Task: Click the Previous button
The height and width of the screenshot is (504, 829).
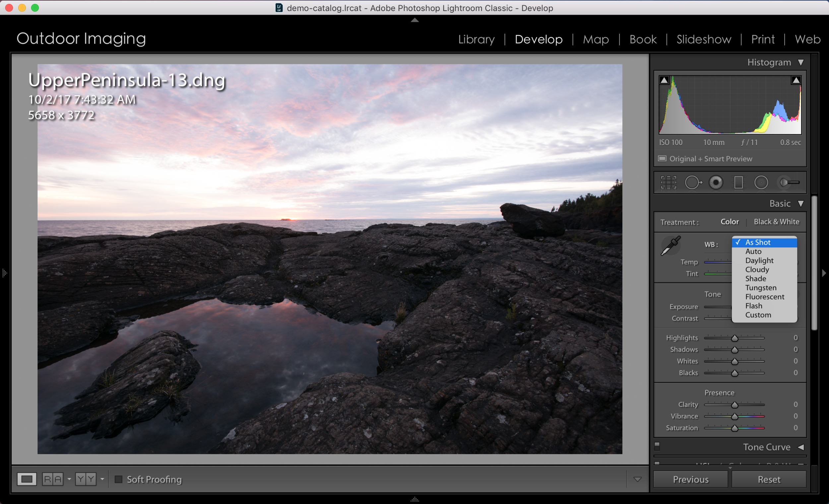Action: 690,479
